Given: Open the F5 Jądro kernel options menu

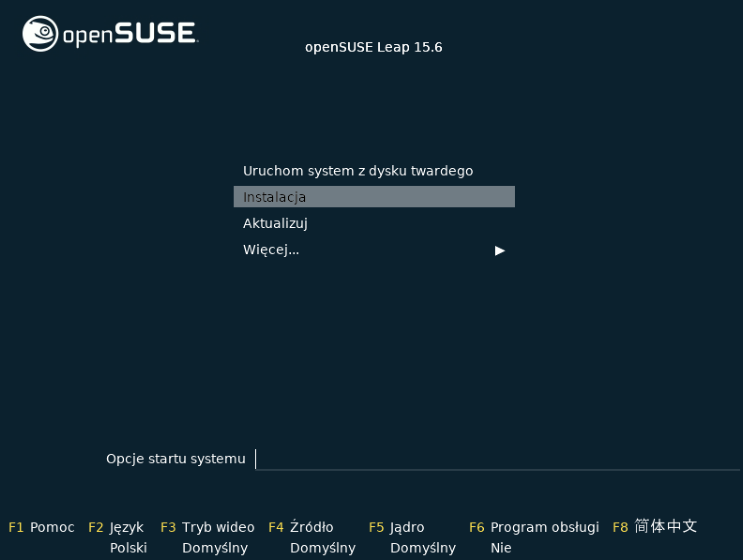Looking at the screenshot, I should click(x=397, y=527).
